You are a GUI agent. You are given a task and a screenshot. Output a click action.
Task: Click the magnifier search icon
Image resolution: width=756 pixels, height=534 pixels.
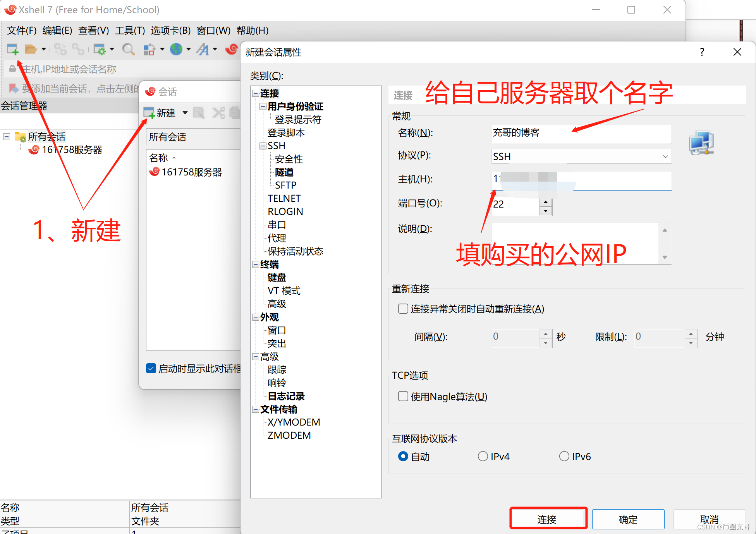[128, 49]
